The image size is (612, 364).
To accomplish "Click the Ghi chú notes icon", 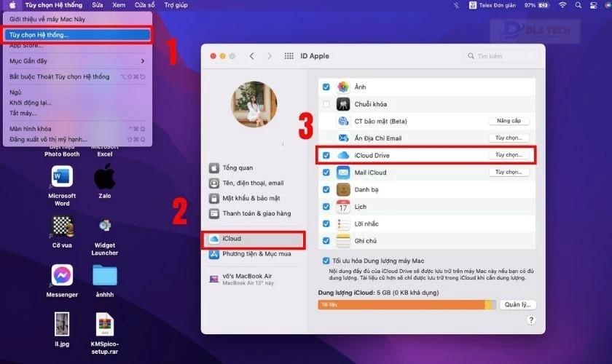I will point(343,241).
